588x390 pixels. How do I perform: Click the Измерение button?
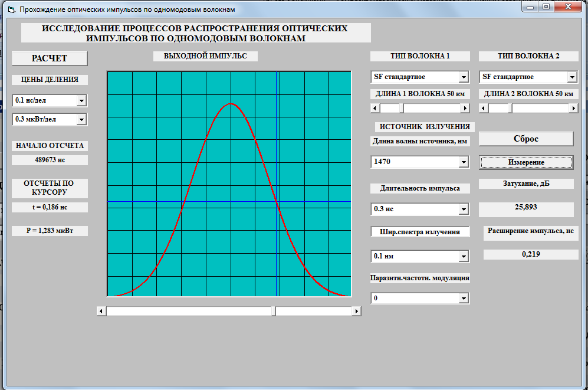[x=526, y=162]
